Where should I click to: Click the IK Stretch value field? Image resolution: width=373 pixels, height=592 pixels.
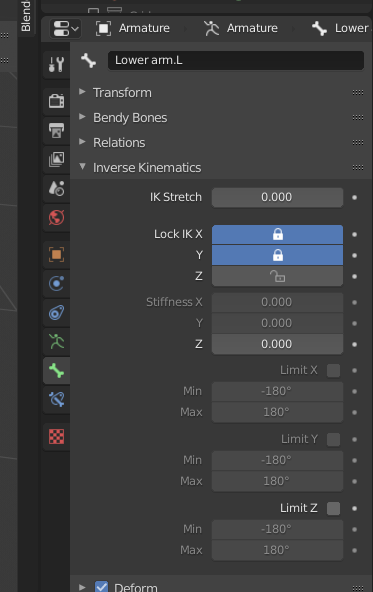pos(277,197)
